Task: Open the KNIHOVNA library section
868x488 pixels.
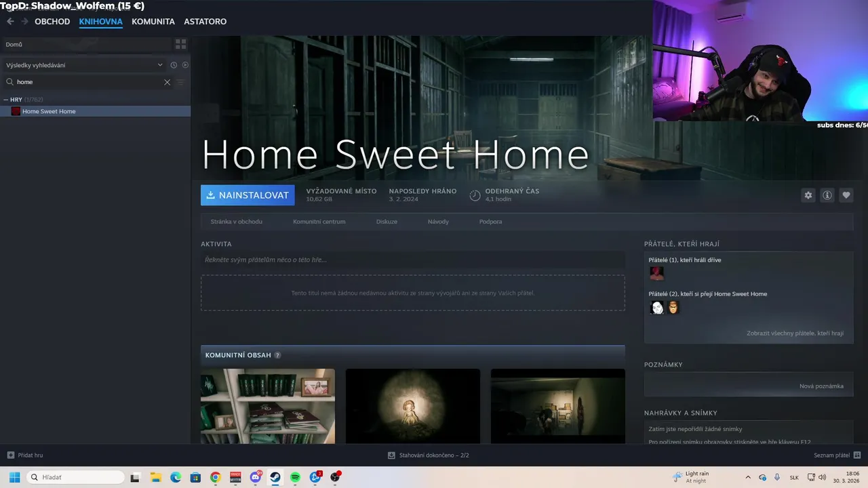Action: (x=100, y=22)
